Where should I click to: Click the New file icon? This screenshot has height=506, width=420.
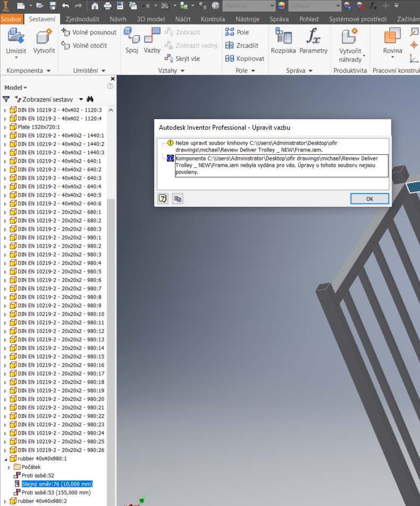(x=21, y=5)
